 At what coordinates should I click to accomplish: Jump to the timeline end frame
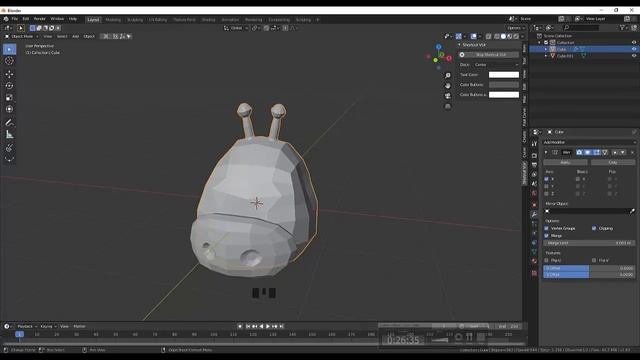281,326
